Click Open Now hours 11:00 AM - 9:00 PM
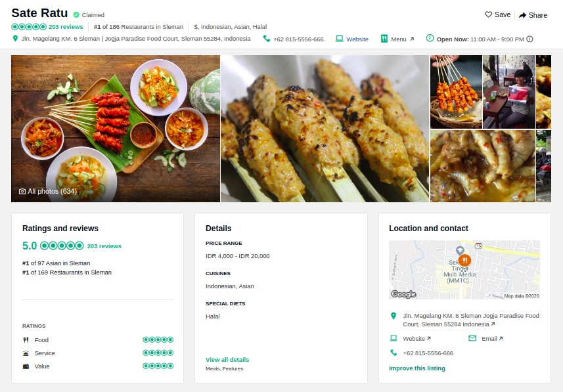This screenshot has width=563, height=392. pos(480,39)
